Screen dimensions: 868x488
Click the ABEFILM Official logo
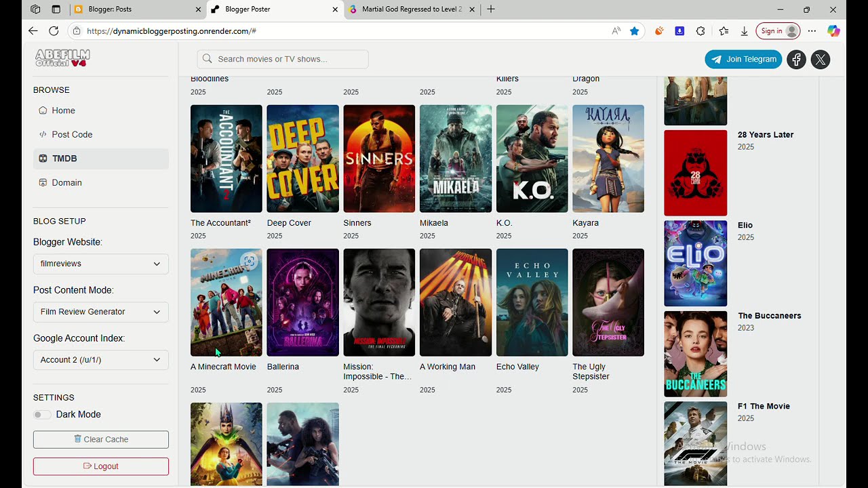tap(62, 58)
